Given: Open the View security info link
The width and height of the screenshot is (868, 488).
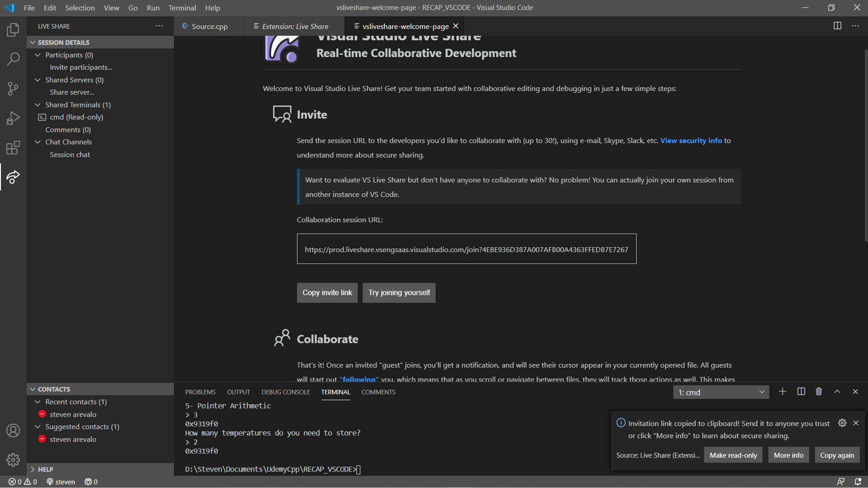Looking at the screenshot, I should click(x=691, y=141).
